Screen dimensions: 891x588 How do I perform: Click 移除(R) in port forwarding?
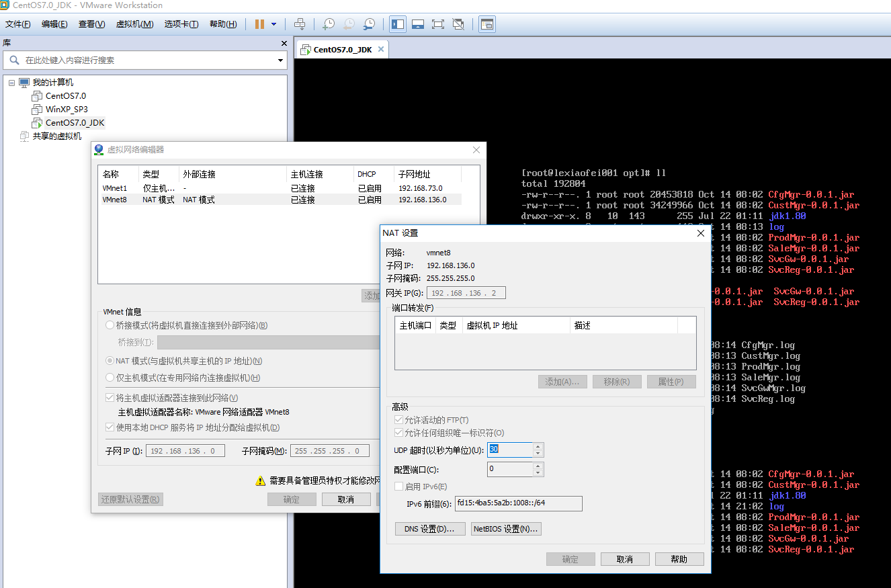click(617, 382)
